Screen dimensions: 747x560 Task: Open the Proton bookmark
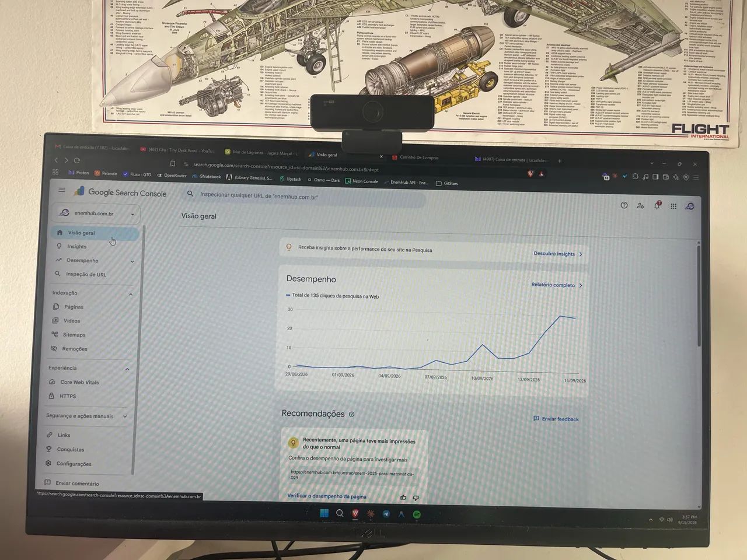(x=79, y=173)
